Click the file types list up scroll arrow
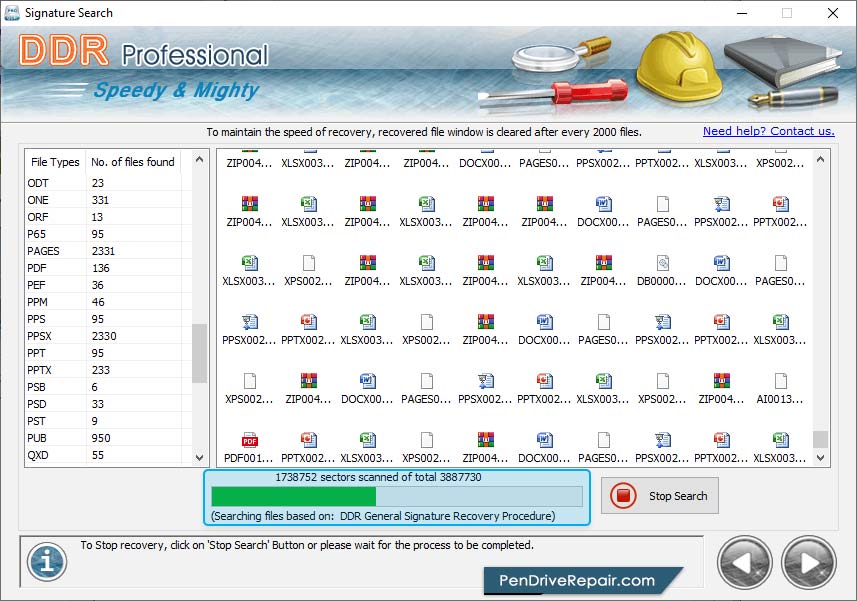 pyautogui.click(x=199, y=160)
